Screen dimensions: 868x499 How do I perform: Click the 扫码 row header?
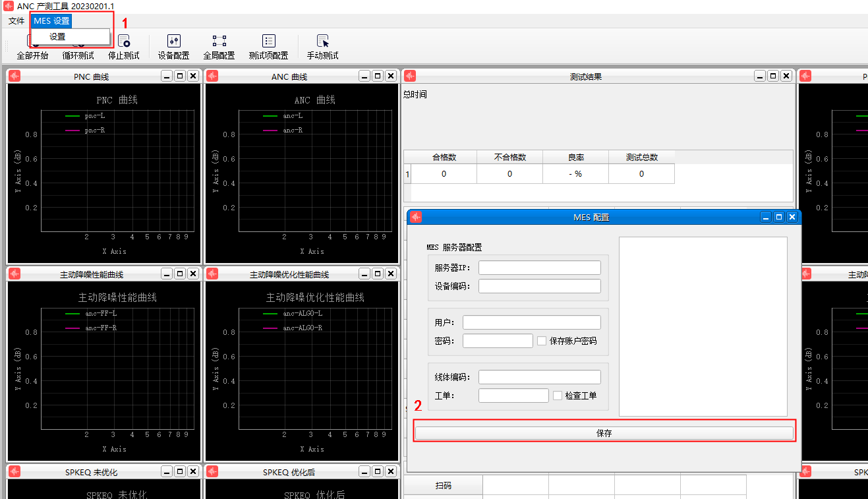pos(444,485)
